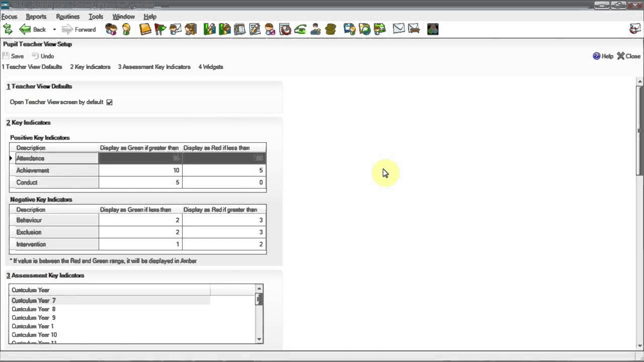
Task: Open the Focus menu
Action: tap(9, 17)
